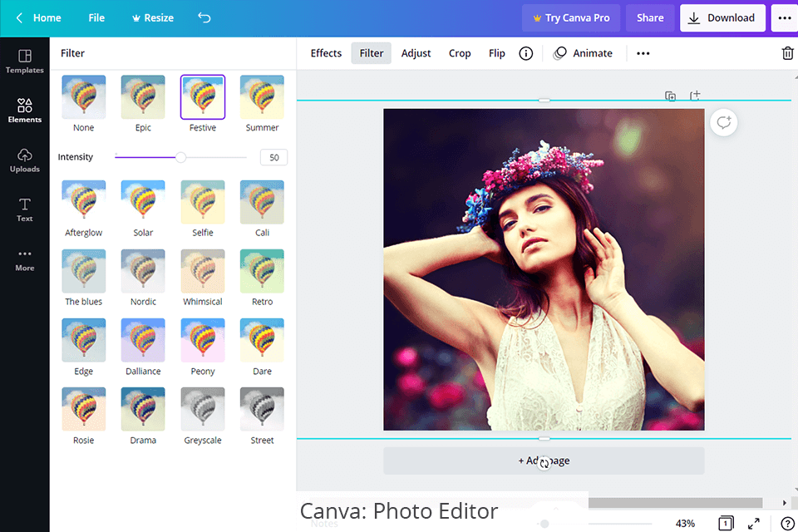Add new page icon above canvas
This screenshot has width=798, height=532.
695,96
